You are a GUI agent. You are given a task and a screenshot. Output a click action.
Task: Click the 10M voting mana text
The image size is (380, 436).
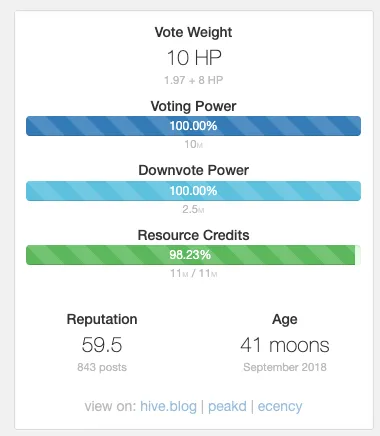pyautogui.click(x=194, y=144)
